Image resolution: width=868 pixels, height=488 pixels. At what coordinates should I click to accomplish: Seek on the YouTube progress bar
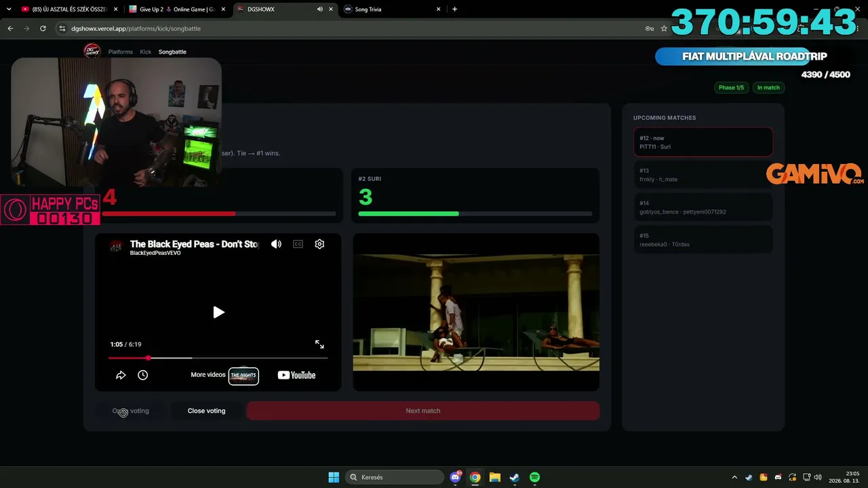coord(218,358)
